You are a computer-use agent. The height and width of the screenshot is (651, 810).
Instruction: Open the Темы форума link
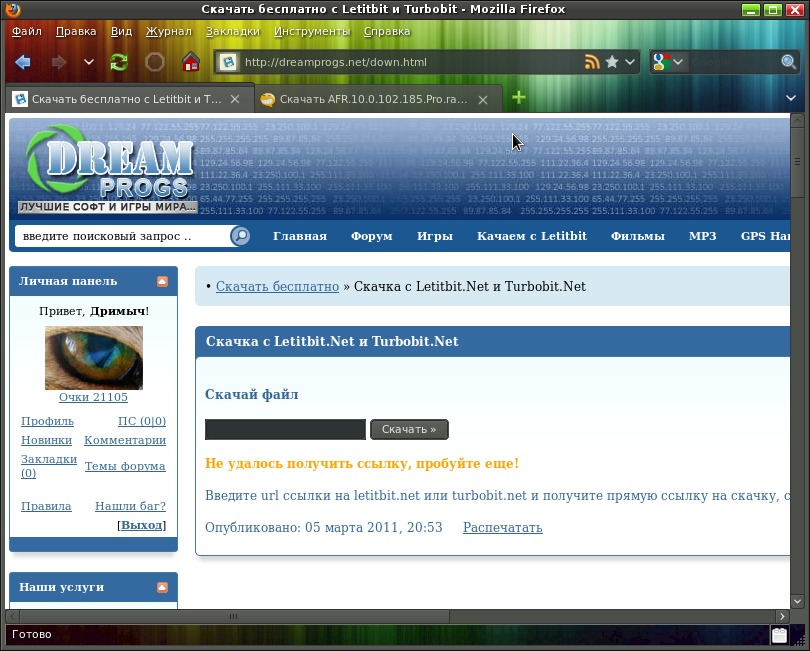tap(125, 466)
